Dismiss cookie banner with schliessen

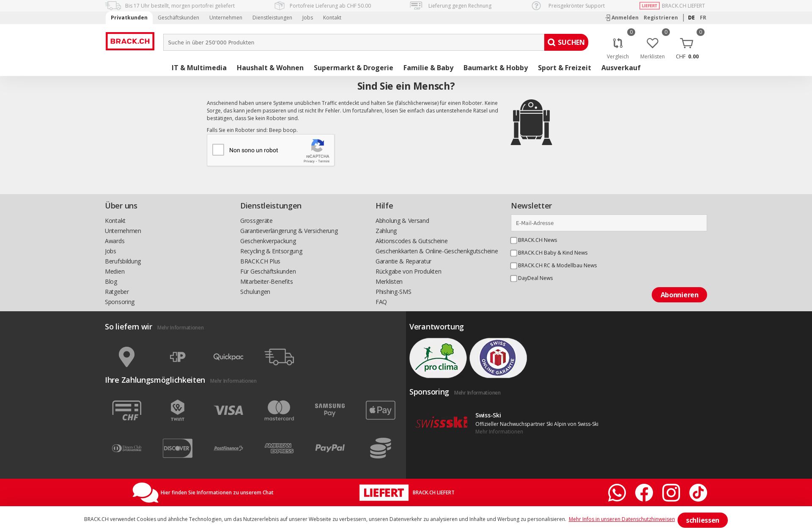(702, 520)
